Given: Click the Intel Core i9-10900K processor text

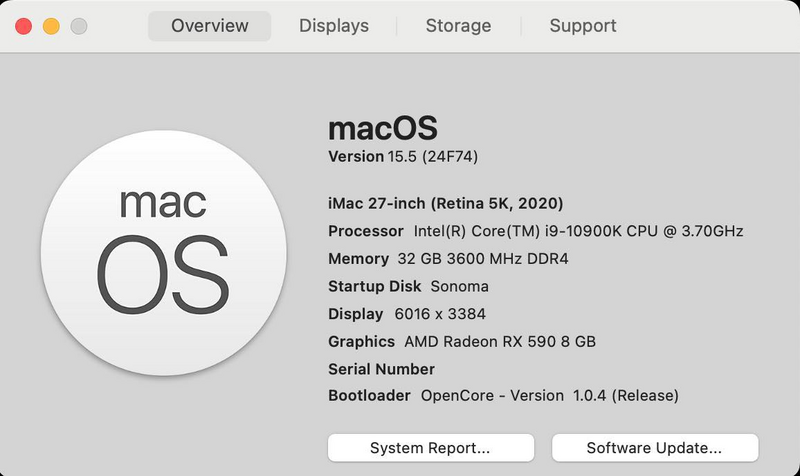Looking at the screenshot, I should coord(579,231).
